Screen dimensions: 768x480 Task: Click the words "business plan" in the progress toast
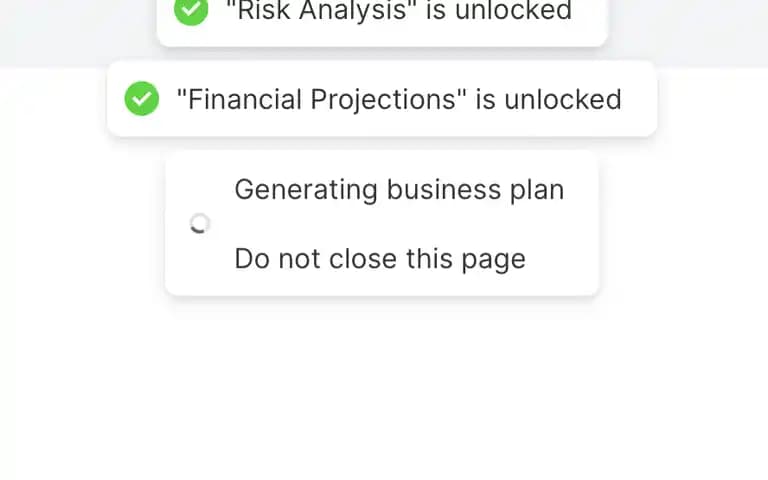[x=475, y=190]
